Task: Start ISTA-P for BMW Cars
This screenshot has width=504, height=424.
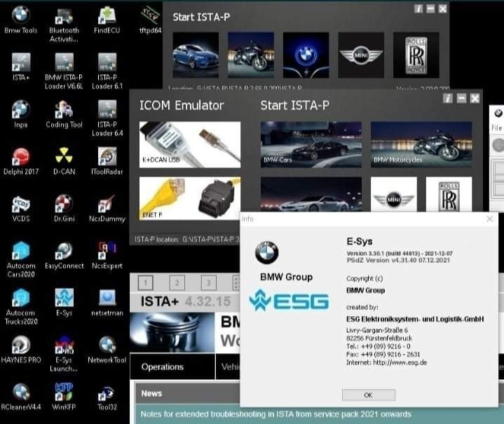Action: (x=311, y=144)
